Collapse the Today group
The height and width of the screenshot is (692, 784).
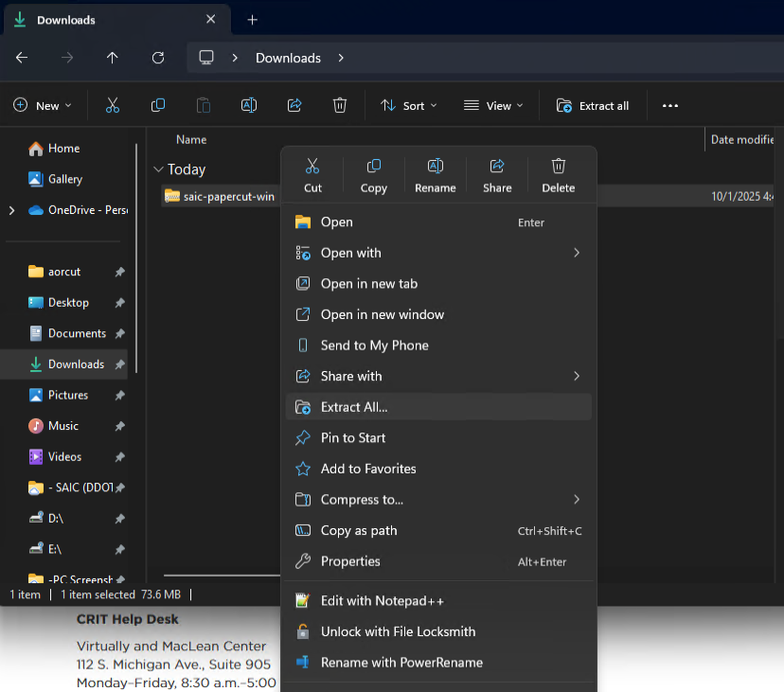(157, 170)
